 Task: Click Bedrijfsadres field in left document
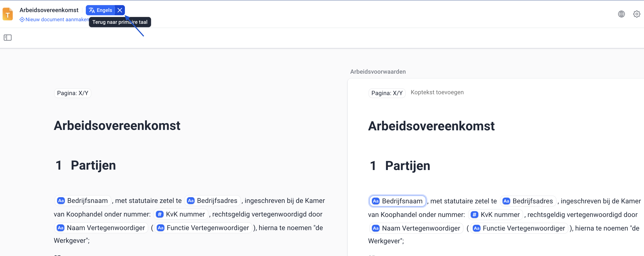212,201
